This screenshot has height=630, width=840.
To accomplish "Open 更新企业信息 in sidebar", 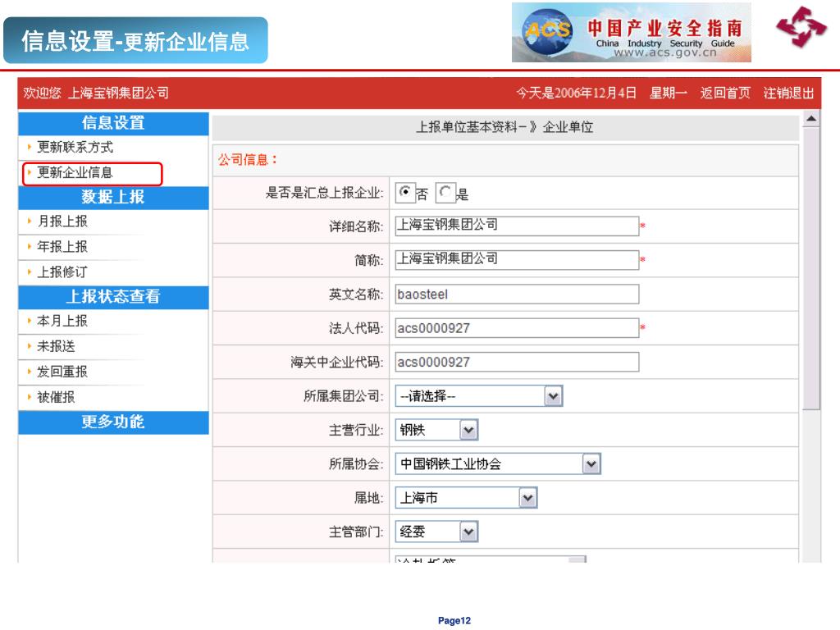I will coord(75,172).
